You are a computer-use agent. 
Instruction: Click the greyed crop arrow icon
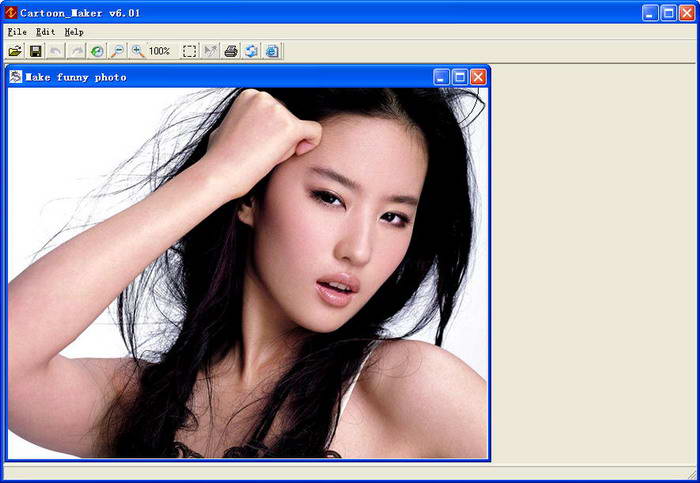210,51
